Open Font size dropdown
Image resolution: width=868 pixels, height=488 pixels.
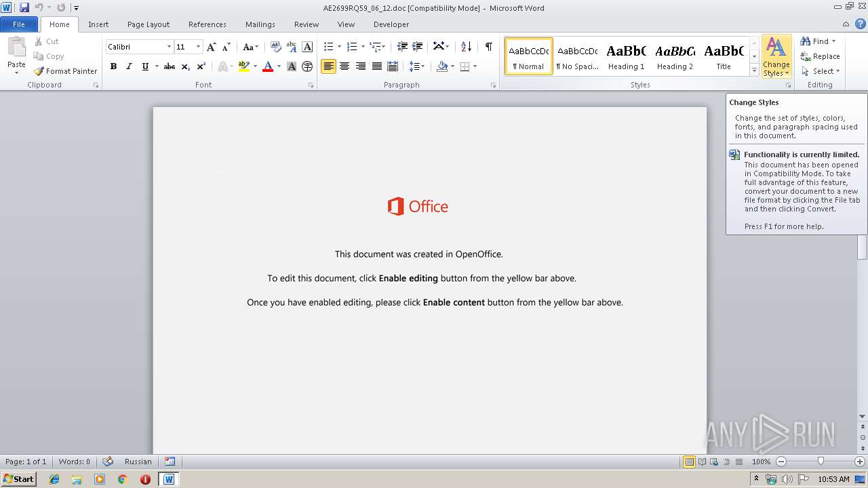coord(198,47)
